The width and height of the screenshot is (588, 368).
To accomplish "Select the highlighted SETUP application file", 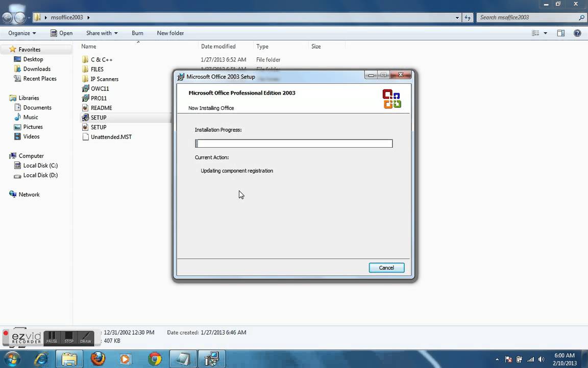I will pyautogui.click(x=94, y=118).
